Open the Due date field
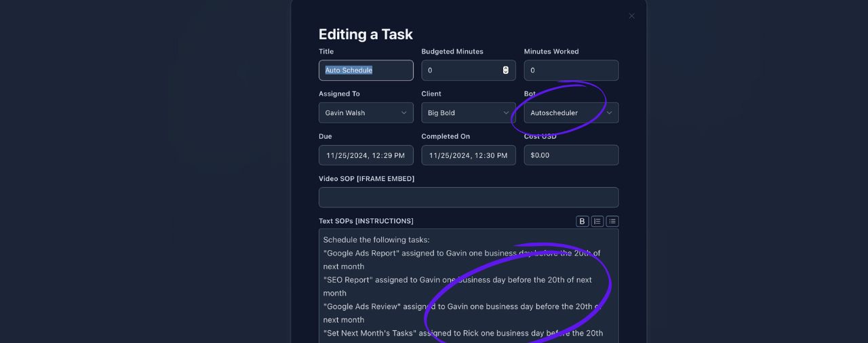Viewport: 868px width, 343px height. pyautogui.click(x=366, y=155)
